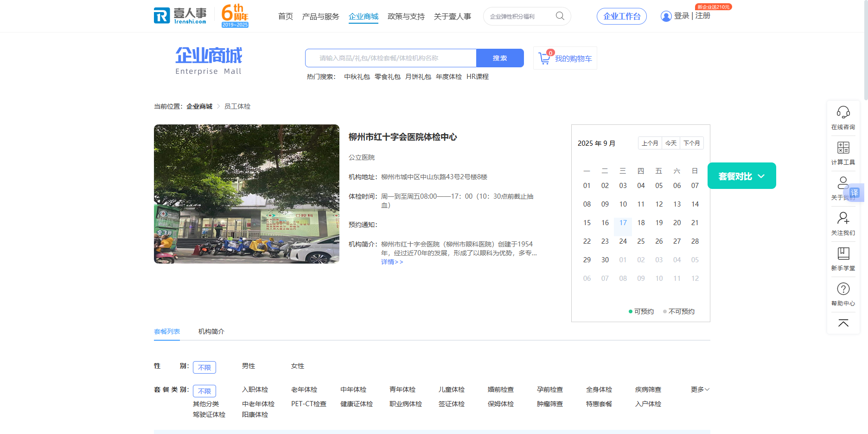Select 不限 gender filter
This screenshot has height=434, width=868.
coord(204,367)
